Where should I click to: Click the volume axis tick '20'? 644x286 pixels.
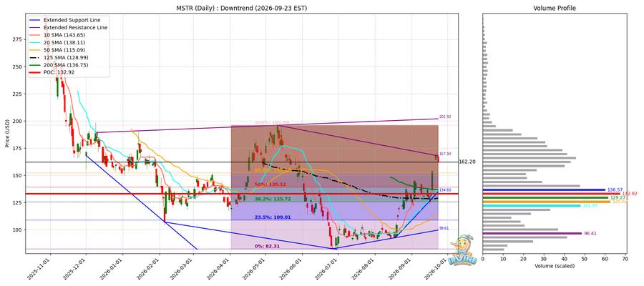coord(523,259)
